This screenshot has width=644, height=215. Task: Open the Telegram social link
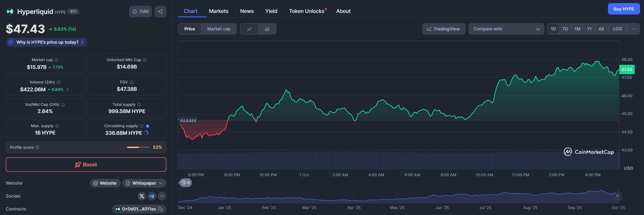[152, 196]
